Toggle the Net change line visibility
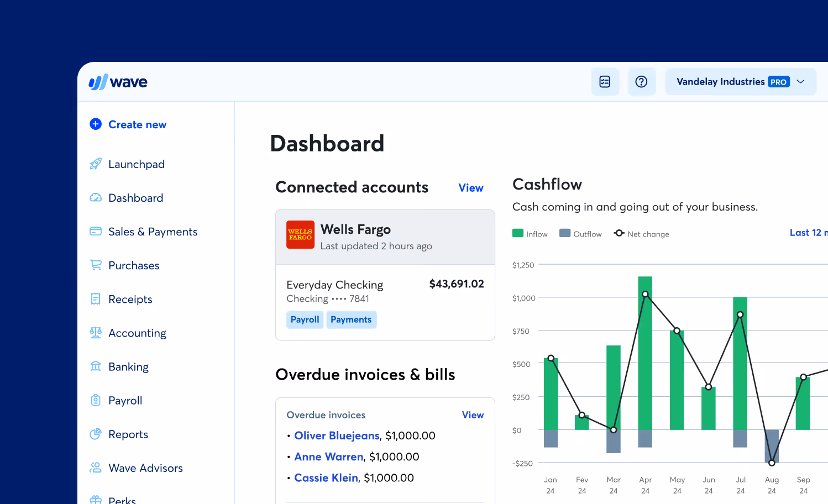The width and height of the screenshot is (828, 504). pyautogui.click(x=641, y=233)
